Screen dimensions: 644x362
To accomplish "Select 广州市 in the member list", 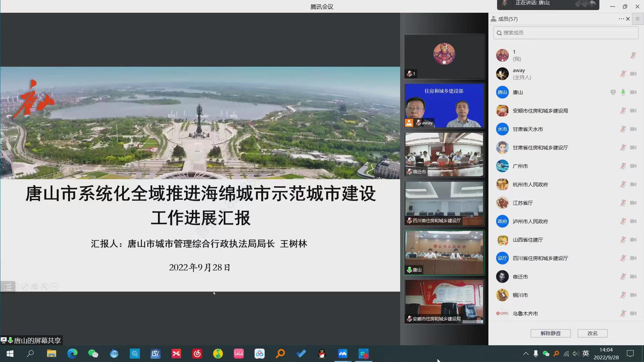I will tap(566, 166).
